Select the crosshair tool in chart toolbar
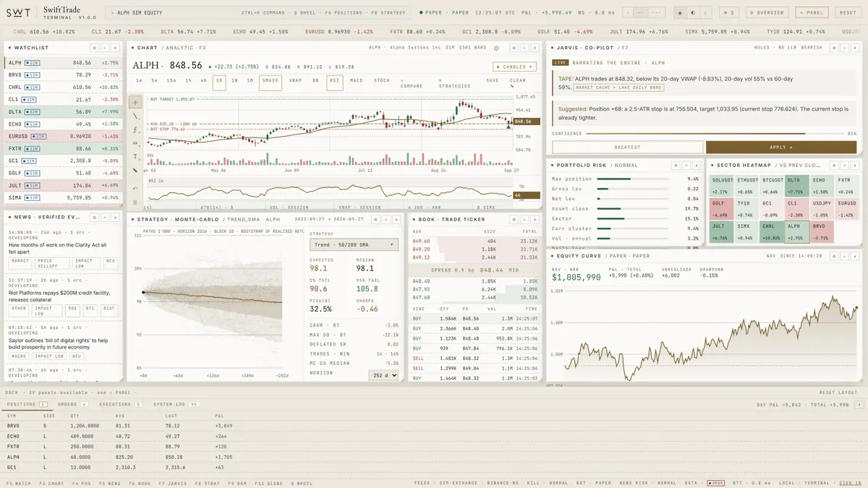The width and height of the screenshot is (868, 488). click(135, 103)
